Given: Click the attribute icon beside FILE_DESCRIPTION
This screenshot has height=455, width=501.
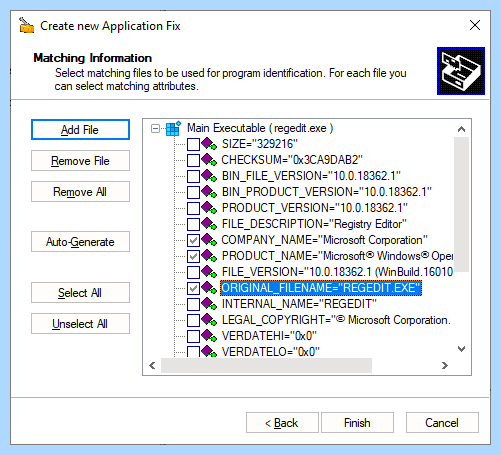Looking at the screenshot, I should tap(209, 224).
